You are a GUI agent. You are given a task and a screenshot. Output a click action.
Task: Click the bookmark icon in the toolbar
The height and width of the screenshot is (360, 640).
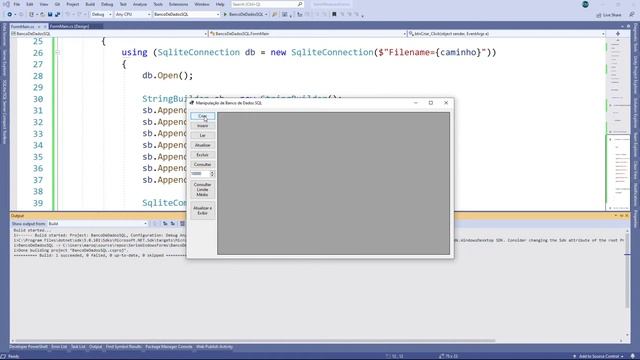tap(334, 14)
